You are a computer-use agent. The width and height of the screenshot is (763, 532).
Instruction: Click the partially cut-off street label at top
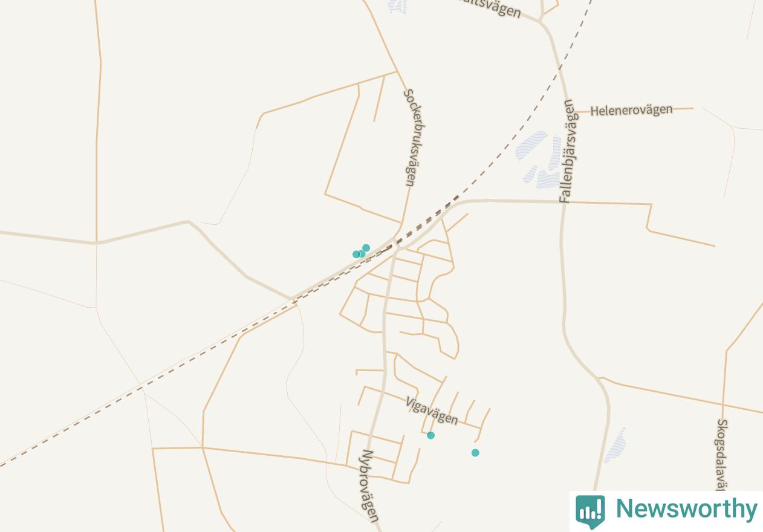coord(489,8)
